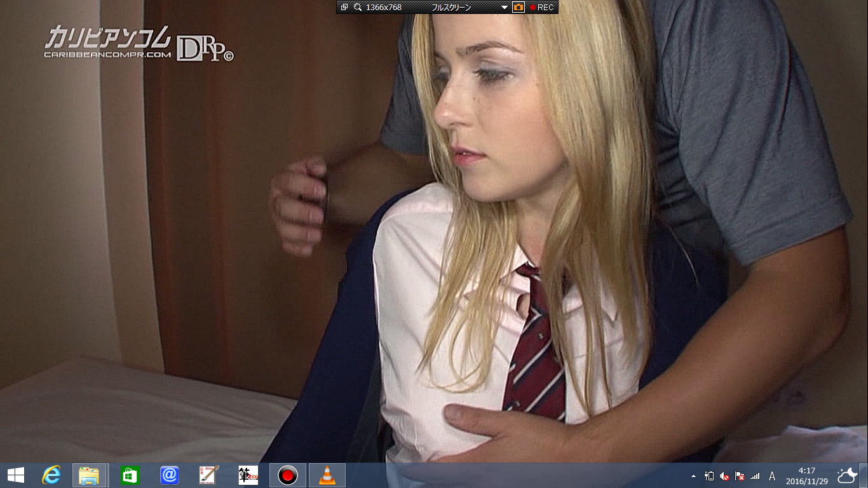Viewport: 868px width, 488px height.
Task: Click the magnifier icon in recorder bar
Action: pyautogui.click(x=358, y=7)
